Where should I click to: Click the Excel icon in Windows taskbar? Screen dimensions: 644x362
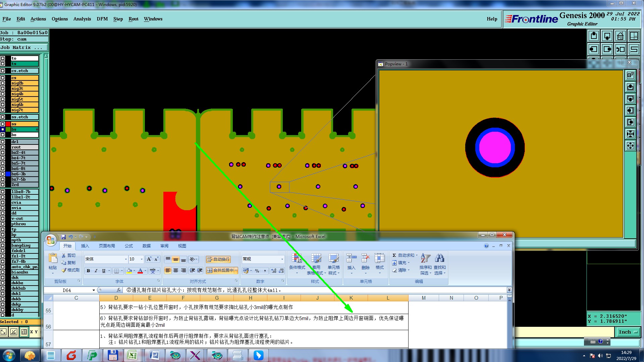coord(132,355)
